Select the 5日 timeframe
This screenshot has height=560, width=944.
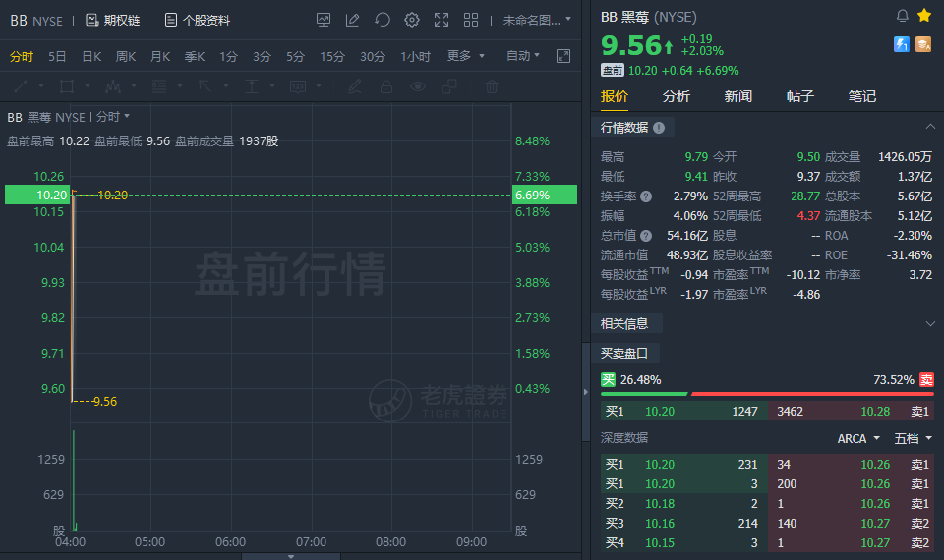(x=57, y=57)
